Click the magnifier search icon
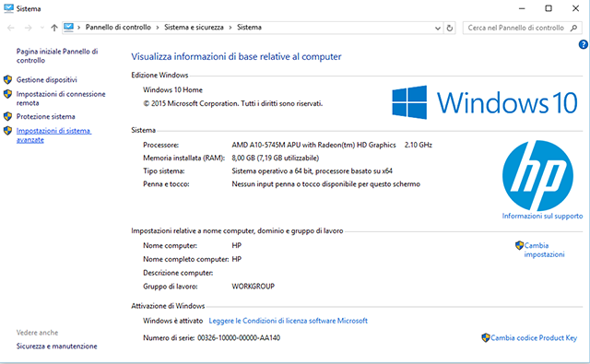The image size is (590, 364). coord(573,28)
